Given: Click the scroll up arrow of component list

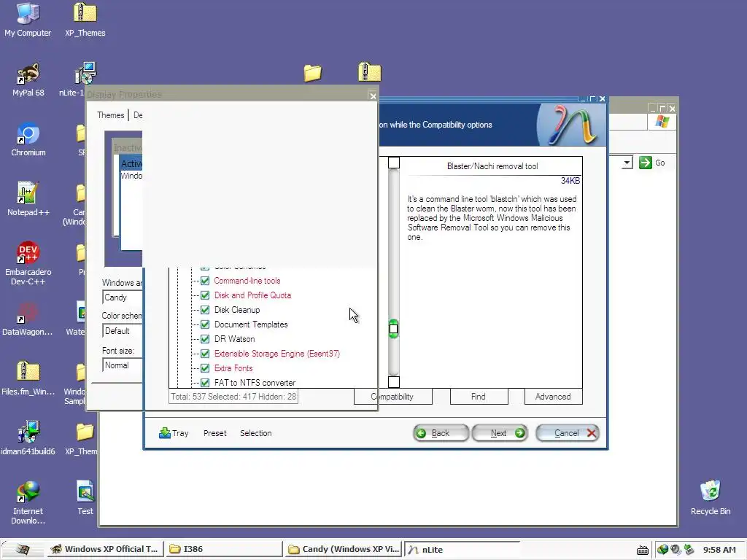Looking at the screenshot, I should [393, 163].
